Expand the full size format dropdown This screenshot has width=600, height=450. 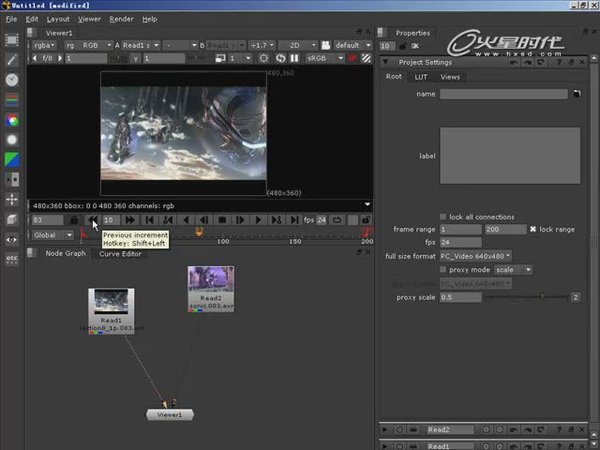pos(476,256)
